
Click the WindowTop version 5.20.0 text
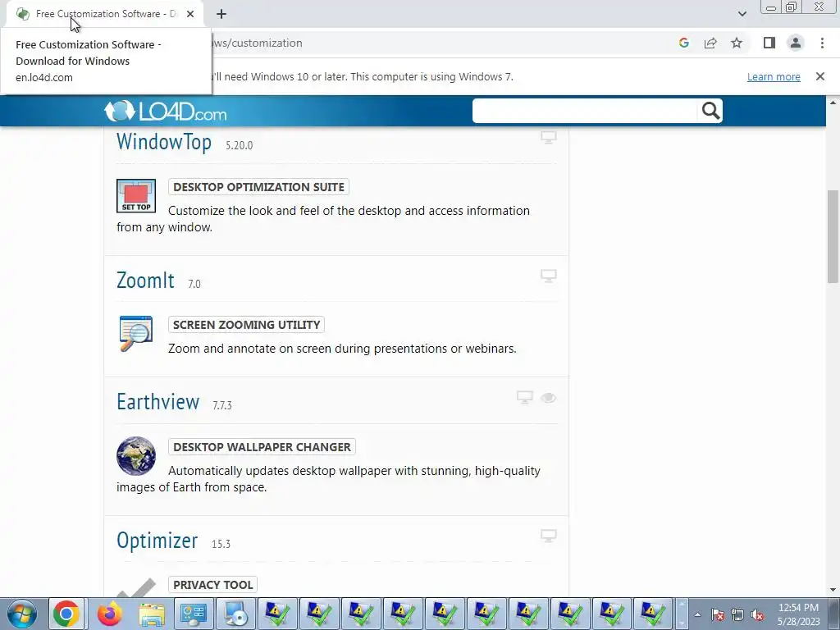pos(239,145)
